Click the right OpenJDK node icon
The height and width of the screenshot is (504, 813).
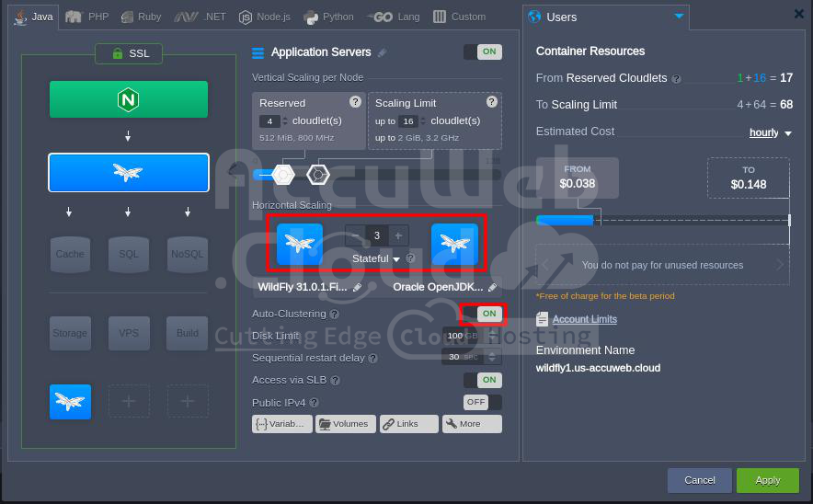pos(454,245)
